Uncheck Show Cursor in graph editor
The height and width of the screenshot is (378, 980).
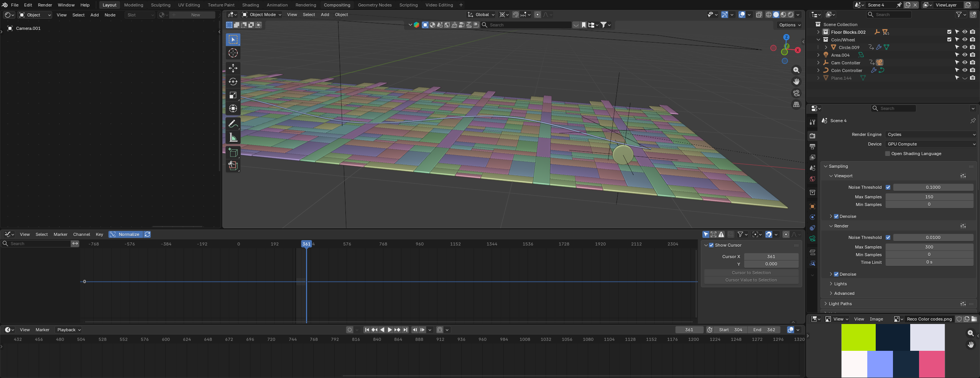pyautogui.click(x=711, y=245)
